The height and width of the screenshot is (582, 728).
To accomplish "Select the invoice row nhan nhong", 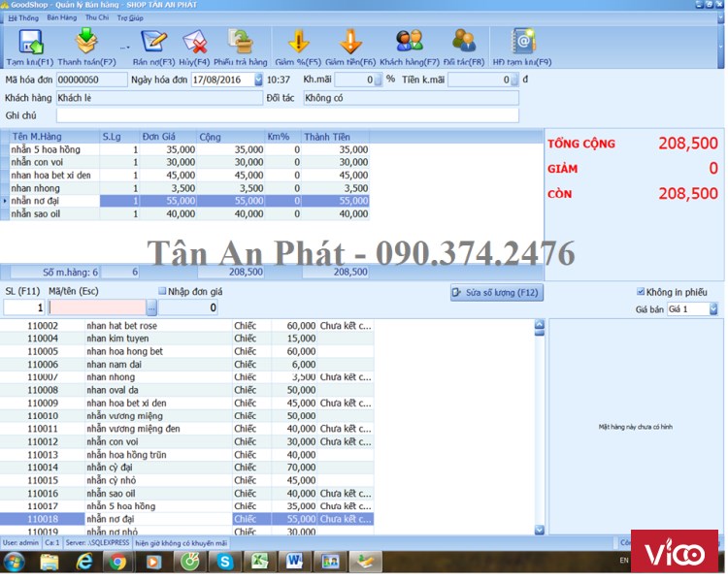I will click(189, 188).
